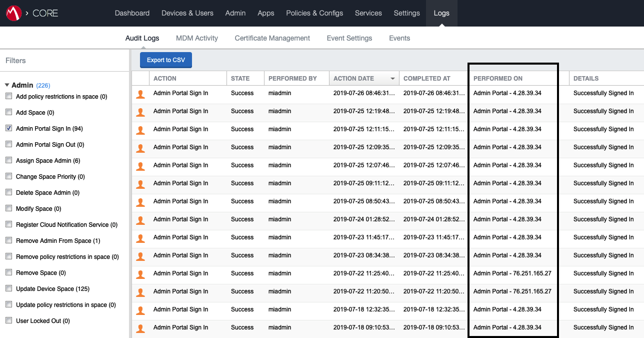The image size is (644, 338).
Task: Click user icon on 2019-07-24 sign-in row
Action: tap(140, 220)
